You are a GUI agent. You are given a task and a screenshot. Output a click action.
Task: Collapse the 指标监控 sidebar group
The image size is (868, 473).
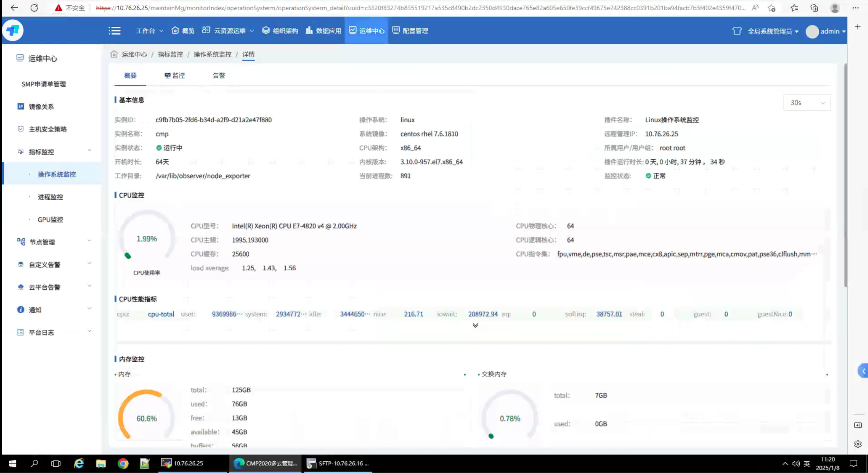click(x=89, y=151)
